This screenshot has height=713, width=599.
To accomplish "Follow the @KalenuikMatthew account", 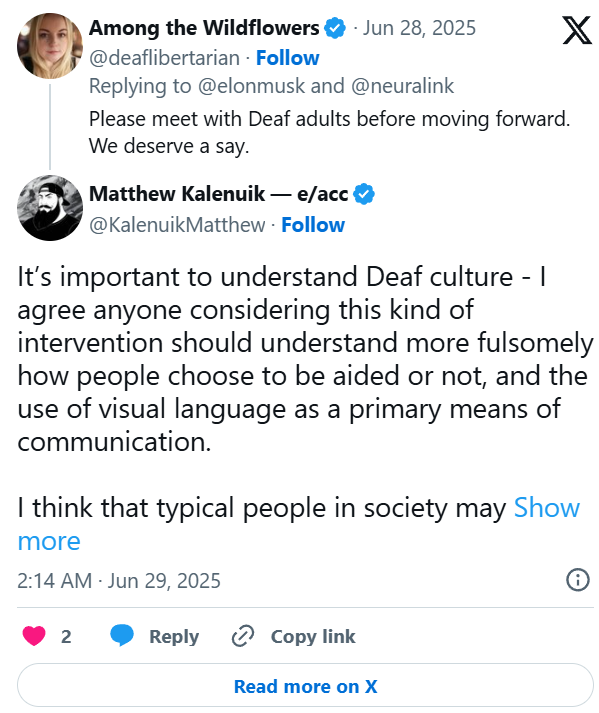I will (313, 225).
